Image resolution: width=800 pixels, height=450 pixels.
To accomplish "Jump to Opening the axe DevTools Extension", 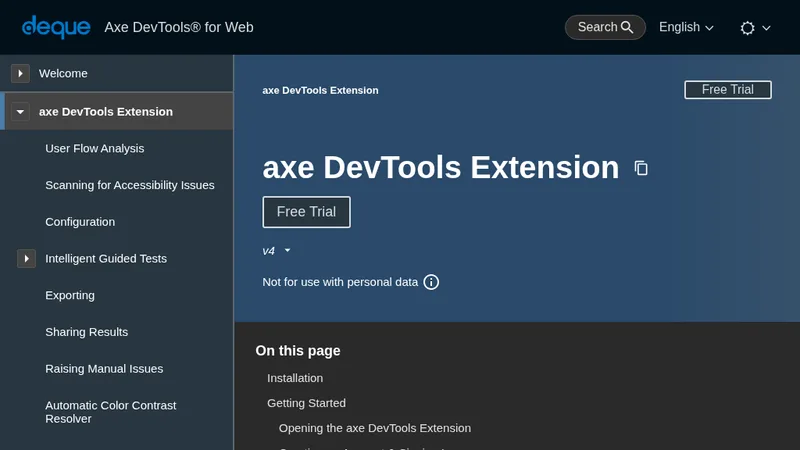I will [x=374, y=428].
